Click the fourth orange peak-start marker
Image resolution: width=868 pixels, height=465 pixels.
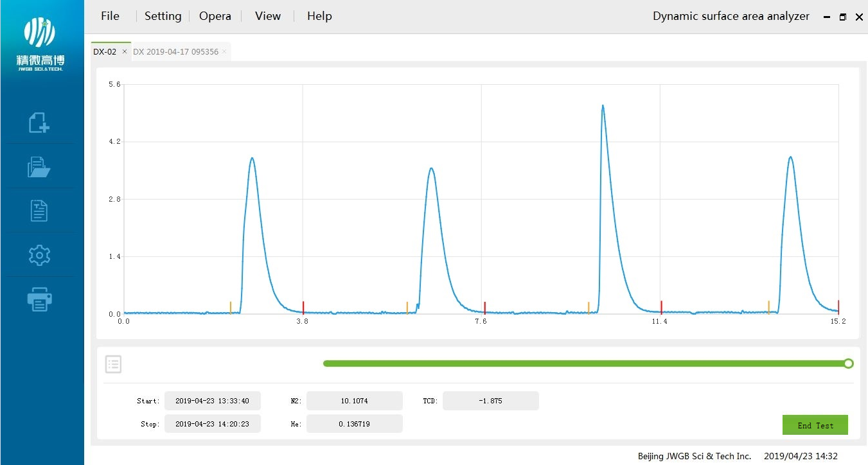click(x=768, y=307)
